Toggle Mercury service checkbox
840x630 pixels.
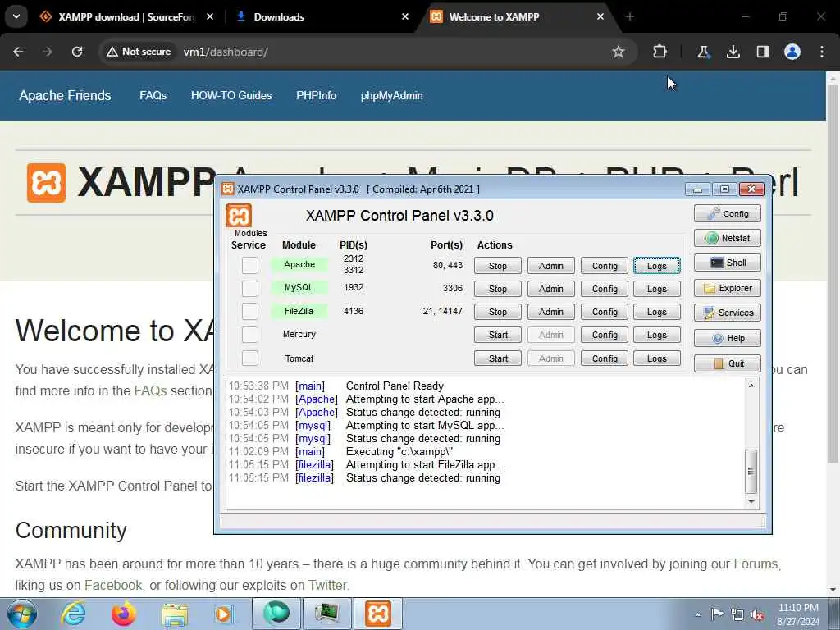point(249,335)
